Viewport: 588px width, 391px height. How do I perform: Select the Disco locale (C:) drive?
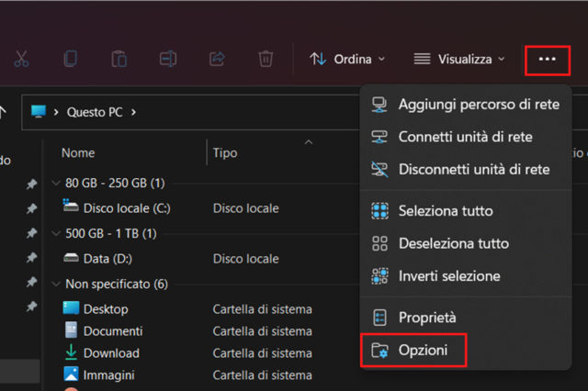(x=126, y=207)
